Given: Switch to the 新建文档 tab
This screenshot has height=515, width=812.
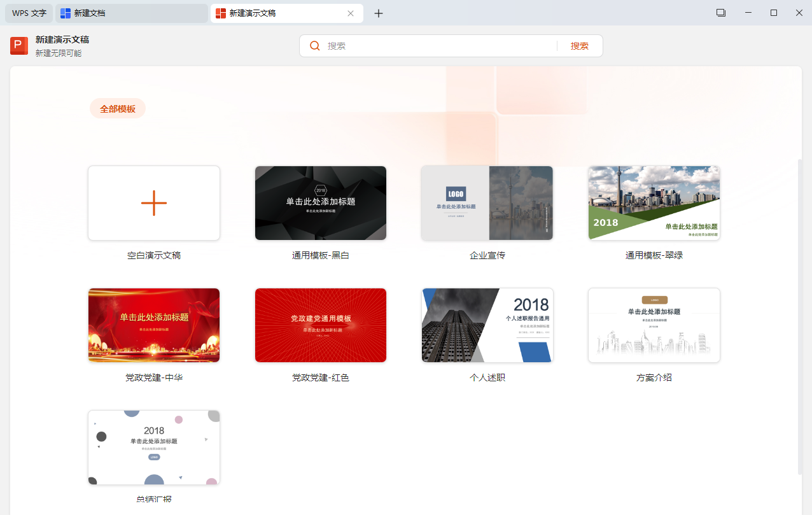Looking at the screenshot, I should pos(132,13).
